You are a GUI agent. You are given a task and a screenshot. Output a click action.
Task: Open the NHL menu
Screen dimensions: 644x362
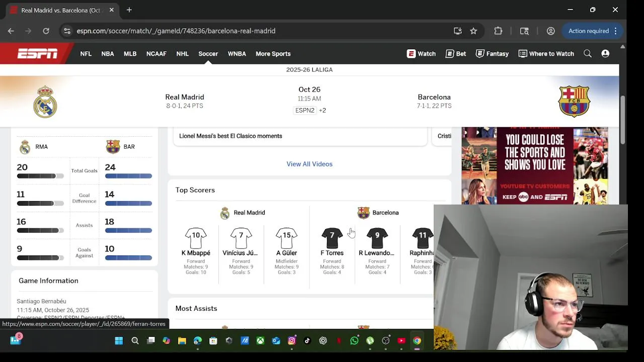tap(183, 54)
